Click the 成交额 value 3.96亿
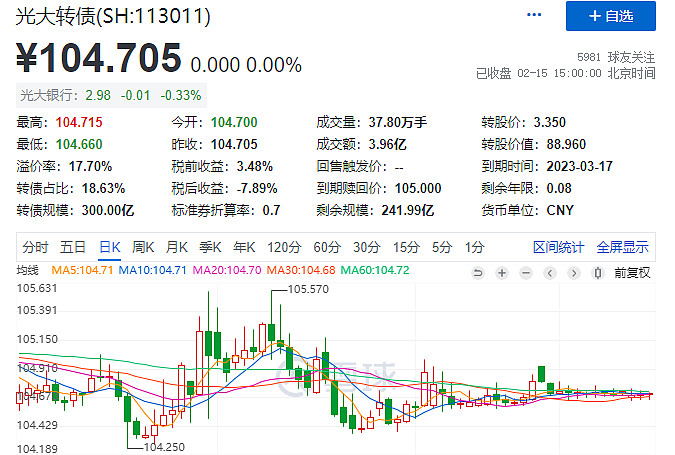The image size is (675, 455). point(387,144)
